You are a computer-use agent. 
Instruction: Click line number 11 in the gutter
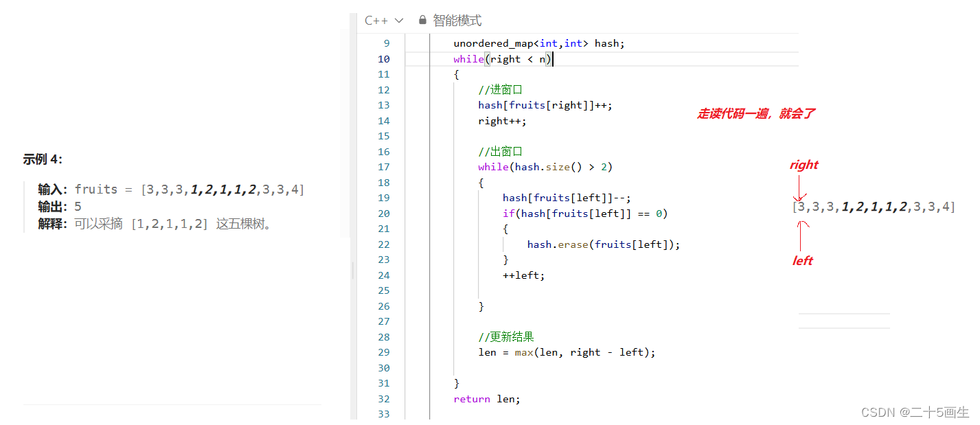pos(384,74)
